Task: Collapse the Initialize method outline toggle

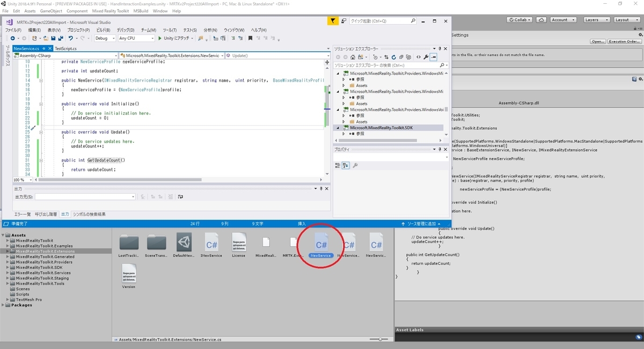Action: coord(41,104)
